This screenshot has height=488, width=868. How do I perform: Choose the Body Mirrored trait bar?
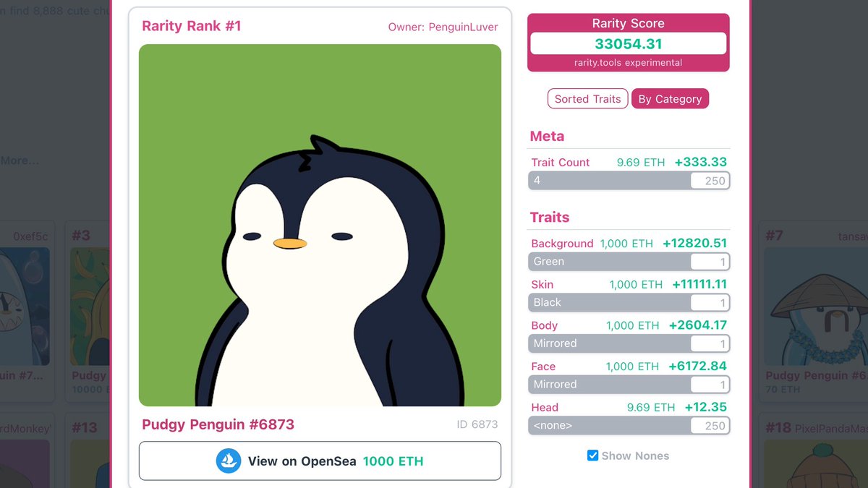pos(629,343)
